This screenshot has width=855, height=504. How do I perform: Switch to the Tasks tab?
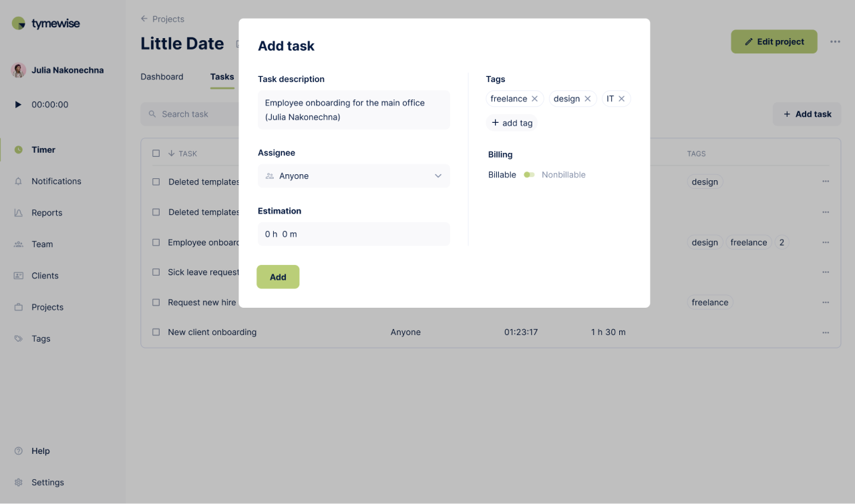pos(222,77)
